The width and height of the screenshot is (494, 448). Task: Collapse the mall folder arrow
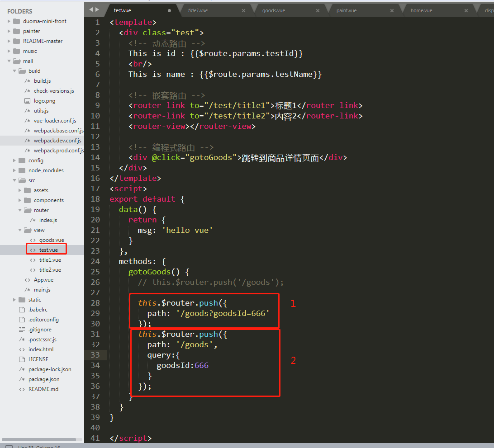[x=9, y=61]
